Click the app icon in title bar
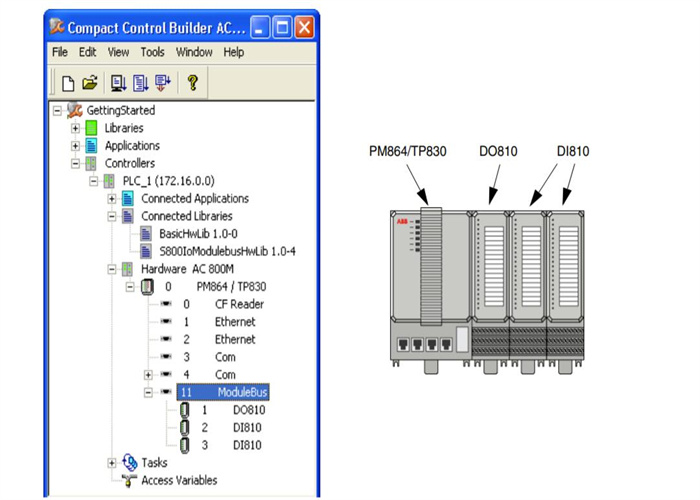700x500 pixels. [57, 27]
